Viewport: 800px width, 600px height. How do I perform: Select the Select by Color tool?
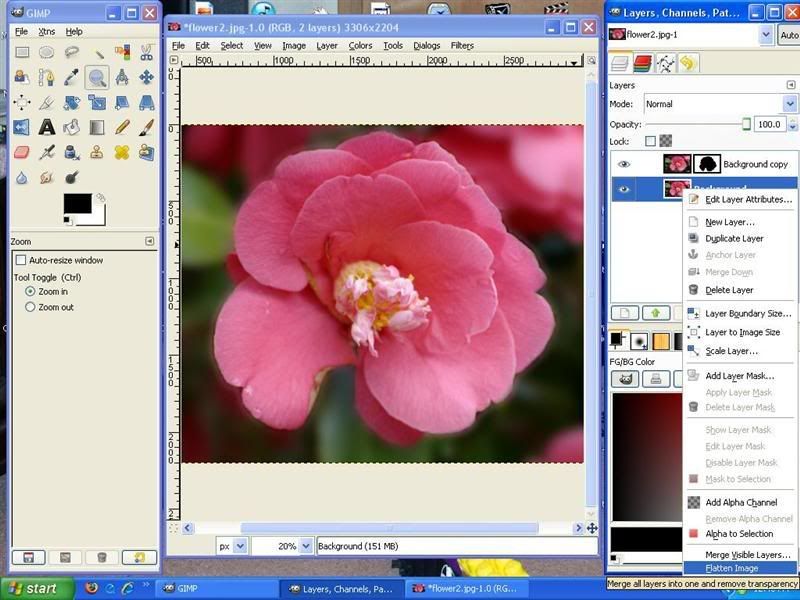pyautogui.click(x=121, y=52)
